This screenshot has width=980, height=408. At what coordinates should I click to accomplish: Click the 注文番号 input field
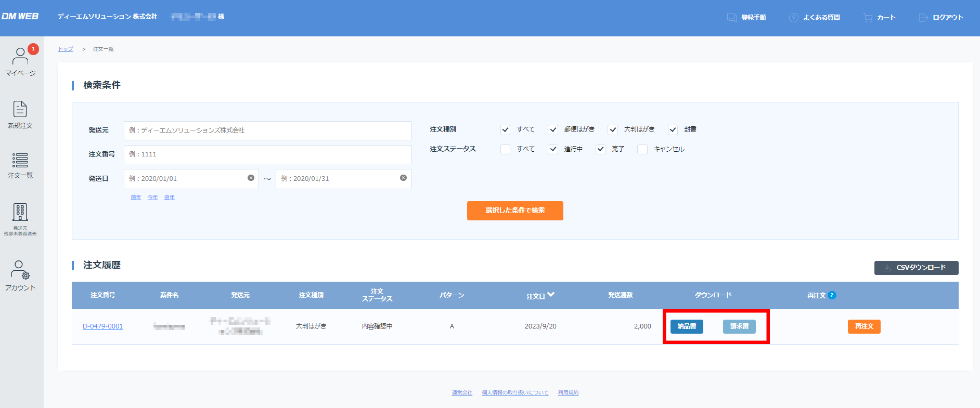(267, 154)
